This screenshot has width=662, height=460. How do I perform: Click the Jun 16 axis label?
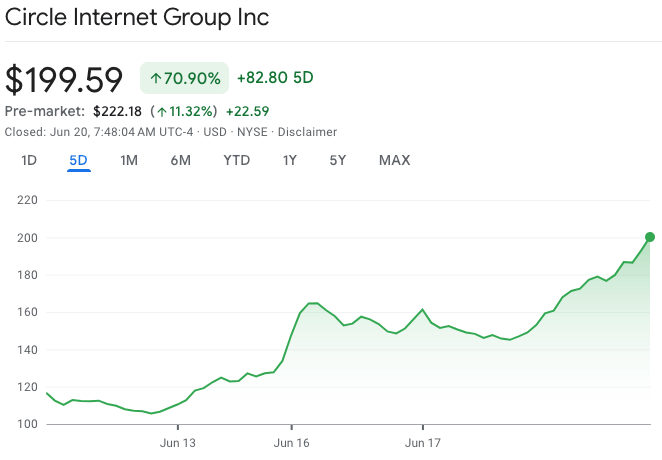(292, 441)
